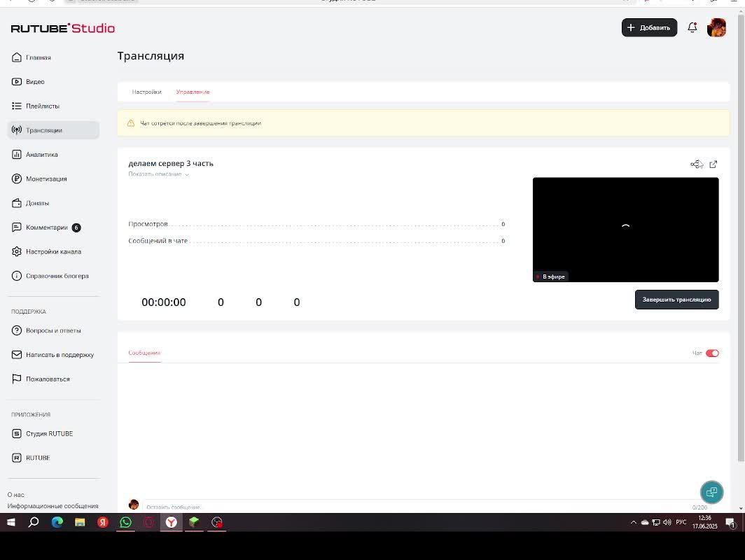Expand Показать описание
The image size is (745, 560).
[159, 174]
